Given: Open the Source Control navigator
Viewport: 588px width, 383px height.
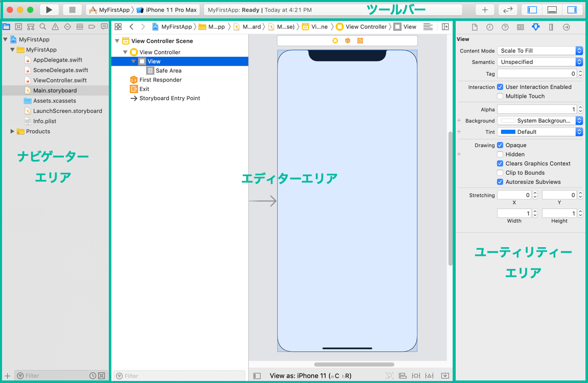Looking at the screenshot, I should click(18, 27).
